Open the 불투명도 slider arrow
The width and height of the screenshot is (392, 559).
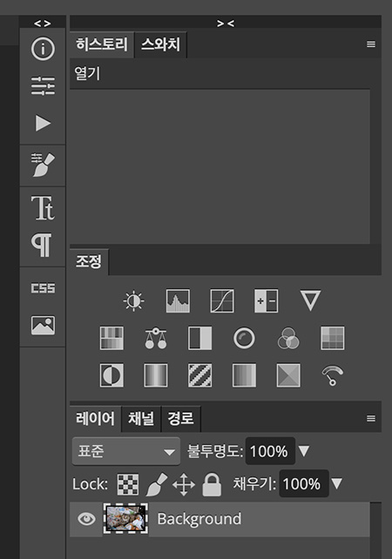click(x=304, y=451)
